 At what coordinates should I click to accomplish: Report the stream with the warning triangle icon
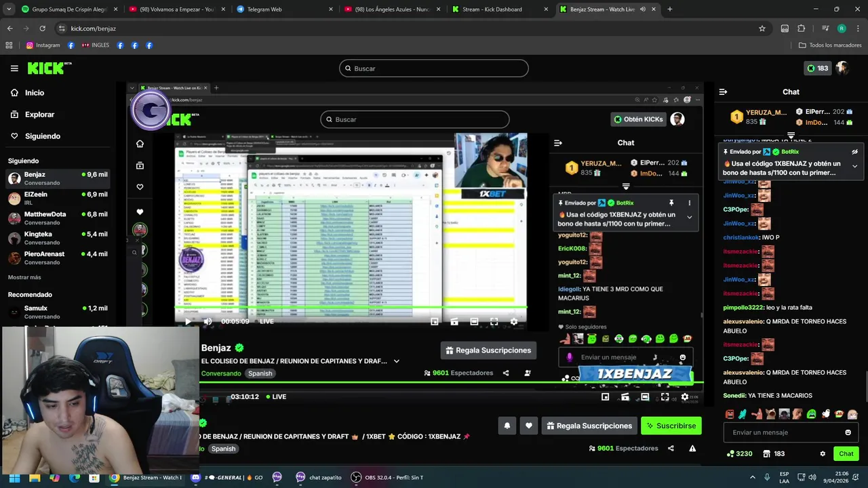tap(692, 449)
